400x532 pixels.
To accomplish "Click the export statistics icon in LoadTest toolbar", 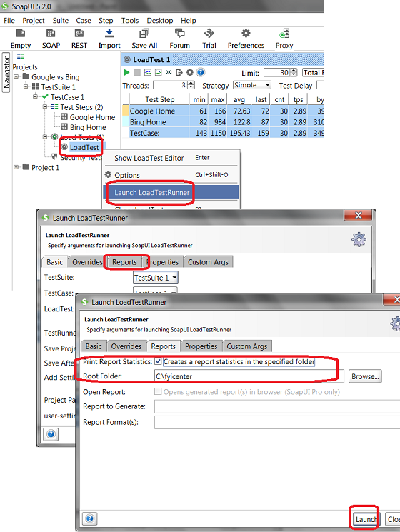I will [x=179, y=72].
